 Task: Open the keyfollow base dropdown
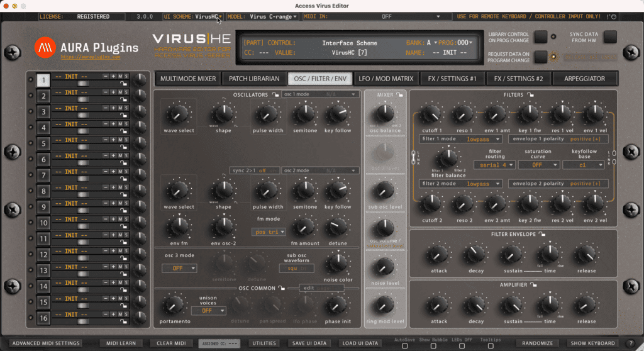[x=583, y=165]
